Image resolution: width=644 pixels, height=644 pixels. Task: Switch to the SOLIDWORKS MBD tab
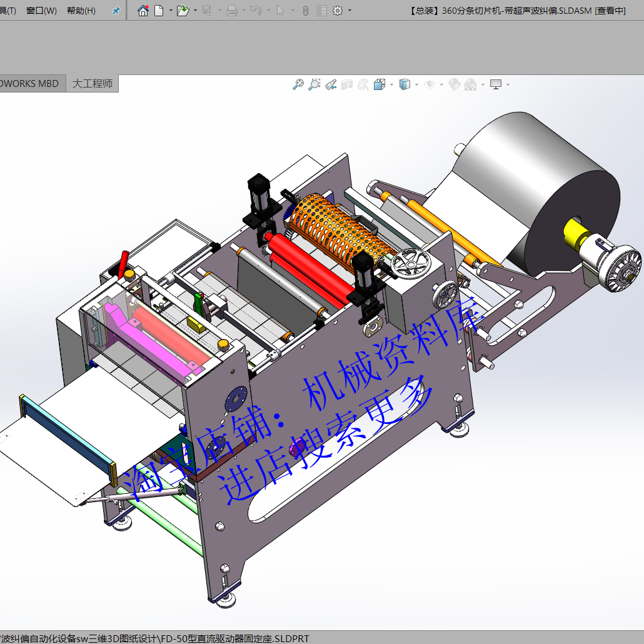[x=33, y=83]
